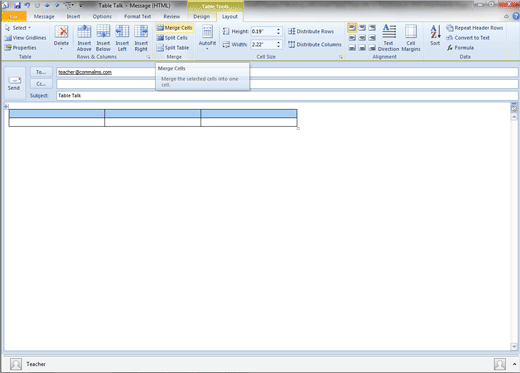Click the Merge Cells button
This screenshot has height=373, width=520.
coord(174,28)
